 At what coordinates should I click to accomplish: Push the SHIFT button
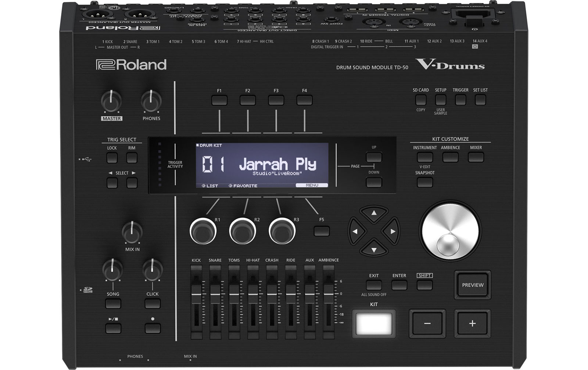click(424, 285)
